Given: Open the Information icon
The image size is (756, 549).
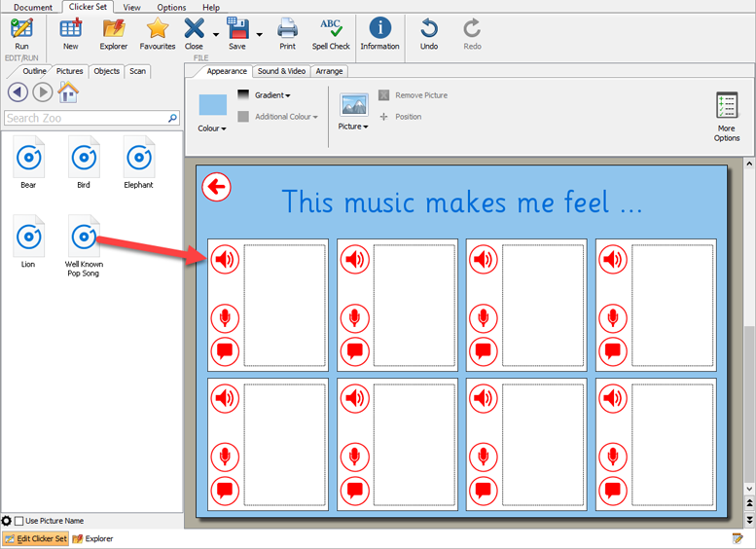Looking at the screenshot, I should (x=379, y=32).
